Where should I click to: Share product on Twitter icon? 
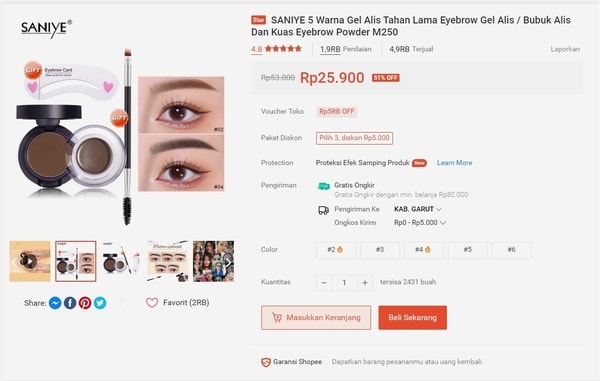[100, 303]
